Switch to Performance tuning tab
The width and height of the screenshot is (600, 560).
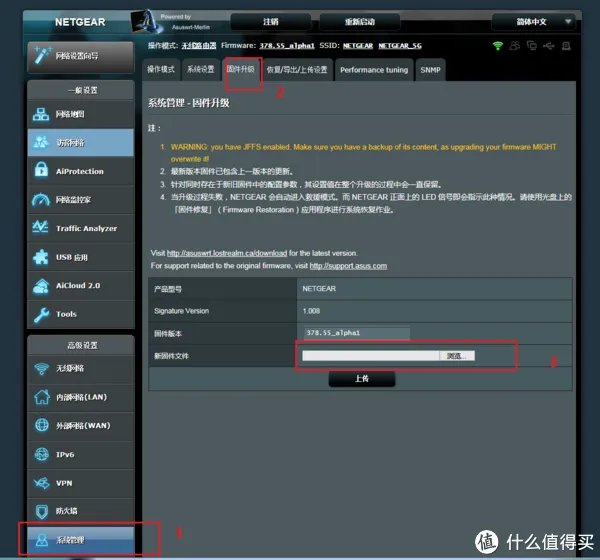tap(374, 70)
